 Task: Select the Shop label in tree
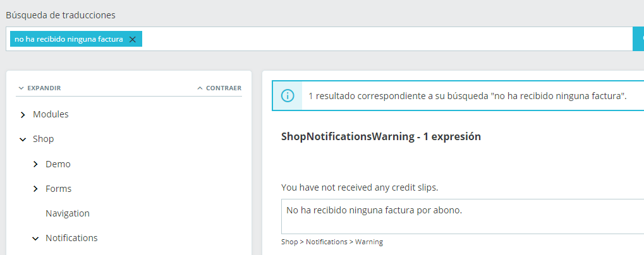[43, 139]
